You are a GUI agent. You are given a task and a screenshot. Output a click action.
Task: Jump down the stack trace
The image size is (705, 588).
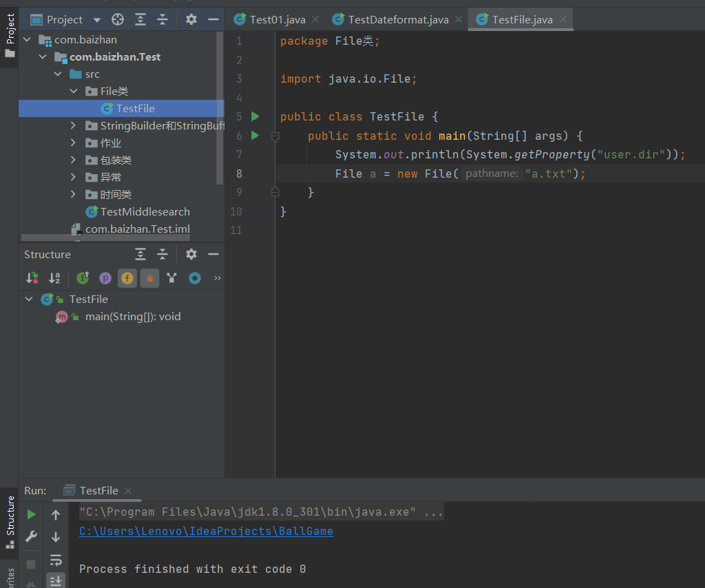56,537
